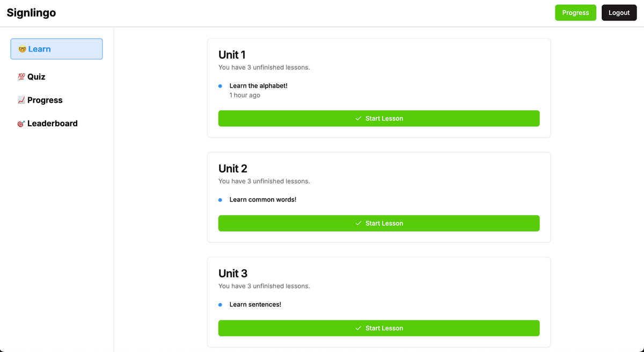The image size is (644, 352).
Task: Click the checkmark icon in Unit 3 Start Lesson
Action: tap(358, 328)
